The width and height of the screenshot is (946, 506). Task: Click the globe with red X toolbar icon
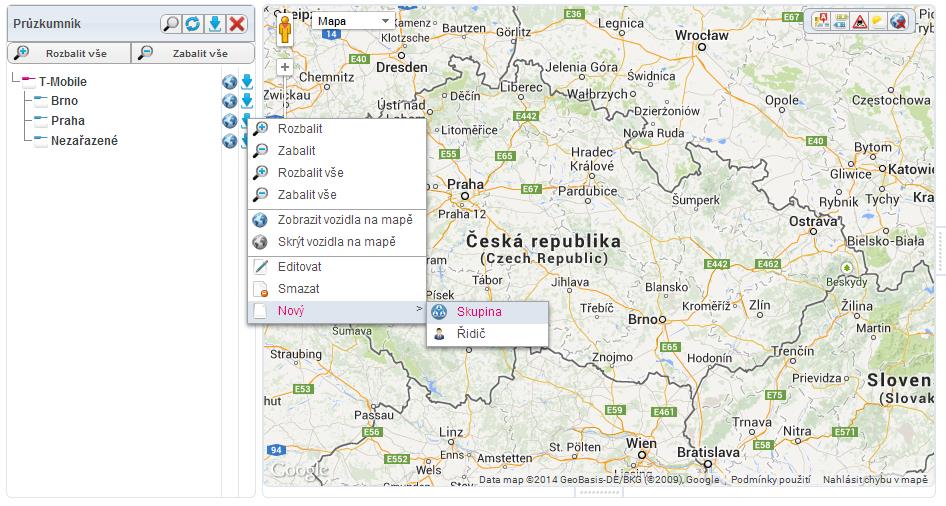pyautogui.click(x=898, y=22)
